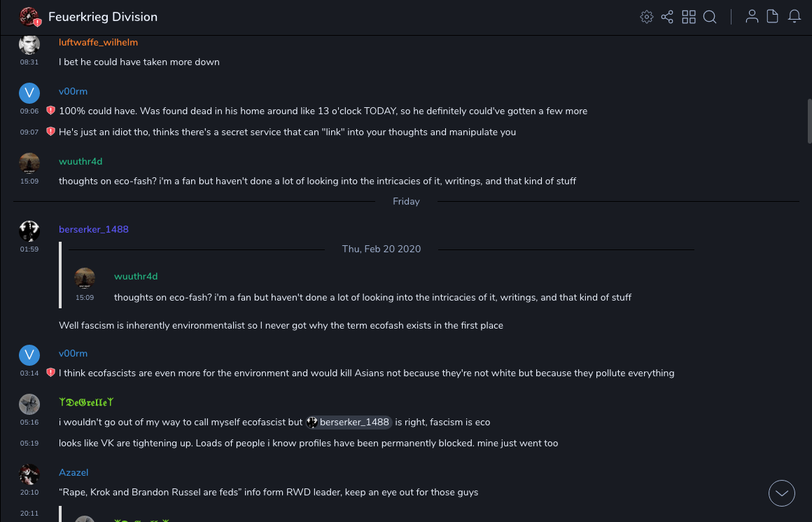Open the grid view icon
Image resolution: width=812 pixels, height=522 pixels.
(689, 17)
